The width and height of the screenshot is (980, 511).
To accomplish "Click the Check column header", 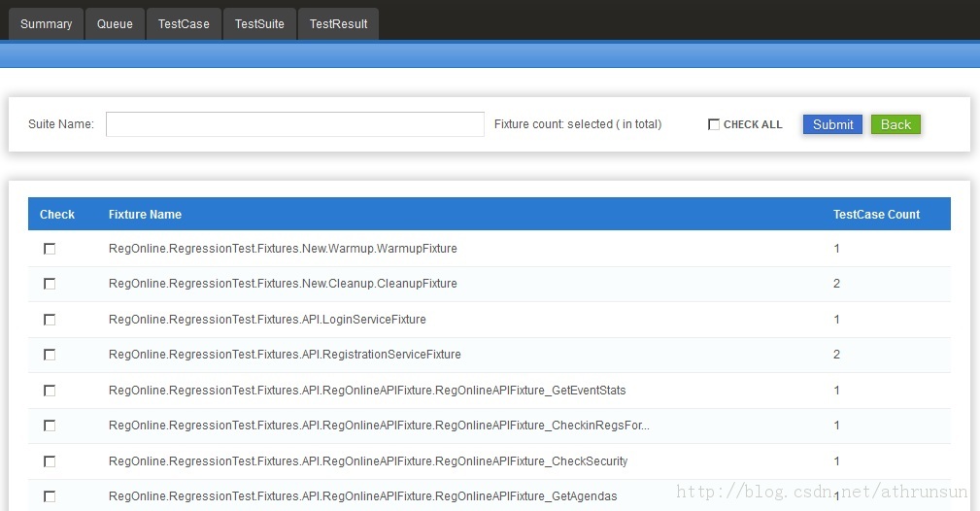I will pyautogui.click(x=57, y=215).
